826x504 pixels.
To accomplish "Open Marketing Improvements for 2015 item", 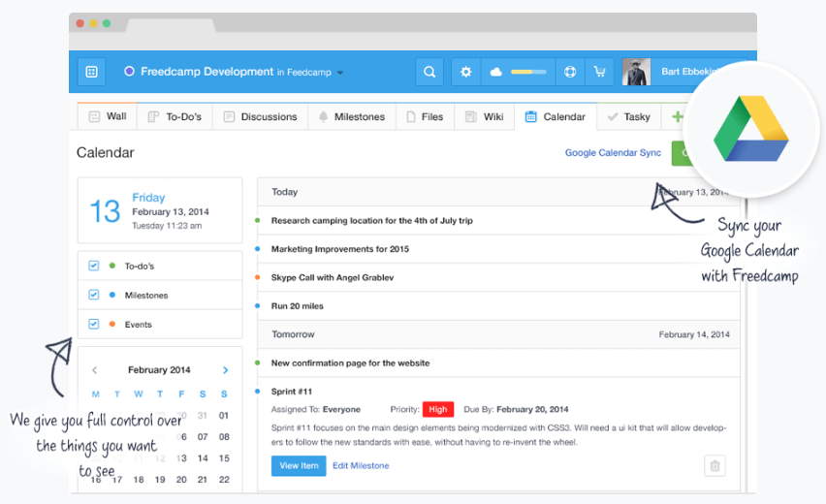I will [x=339, y=249].
